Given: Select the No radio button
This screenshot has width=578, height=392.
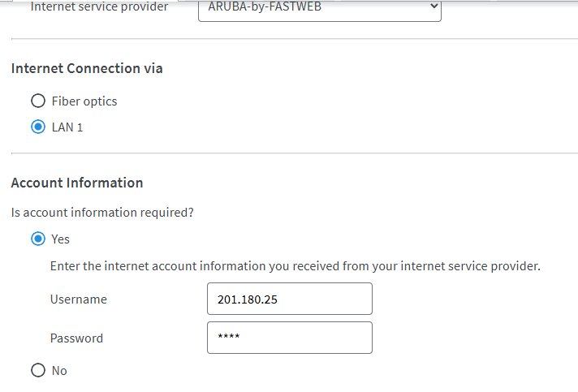Looking at the screenshot, I should (x=37, y=370).
